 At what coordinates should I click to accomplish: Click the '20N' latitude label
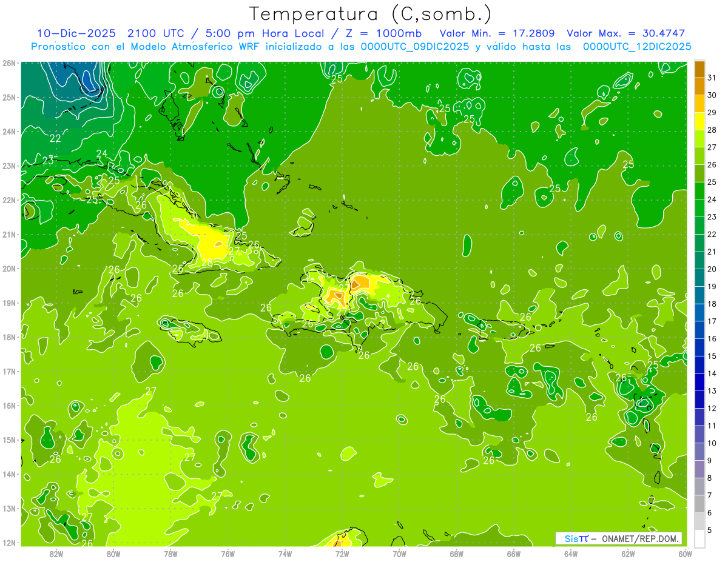[x=8, y=269]
